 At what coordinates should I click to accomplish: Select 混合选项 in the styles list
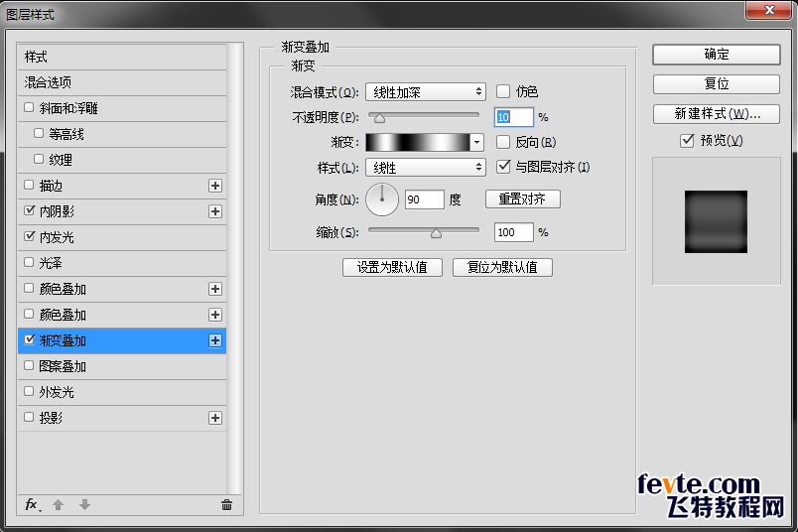(x=49, y=82)
